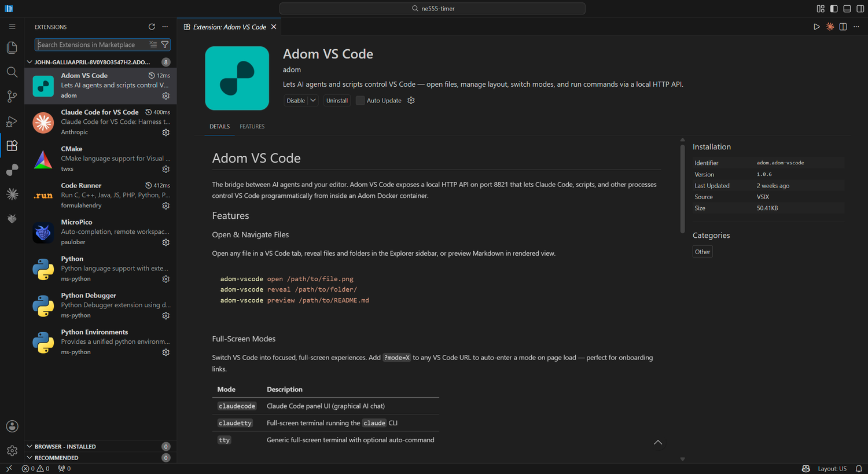Open manage gear for Python Environments
This screenshot has height=474, width=868.
[166, 352]
